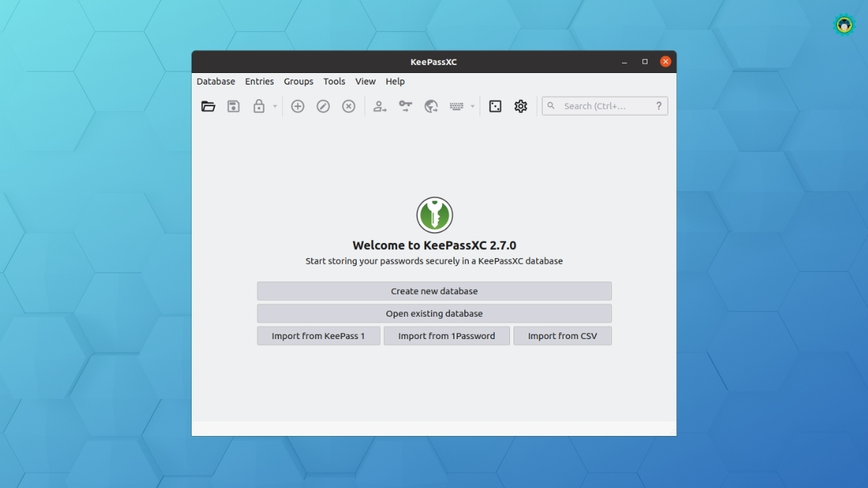Click the Open Database folder icon
This screenshot has width=868, height=488.
click(208, 106)
